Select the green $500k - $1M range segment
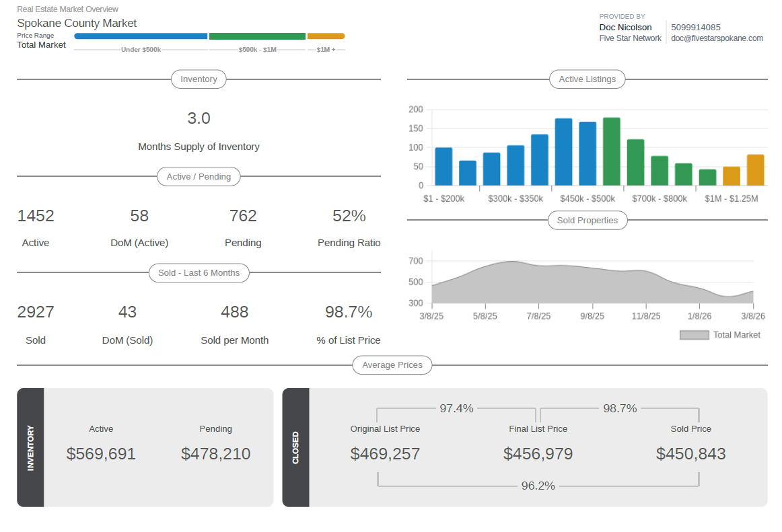 click(x=257, y=36)
